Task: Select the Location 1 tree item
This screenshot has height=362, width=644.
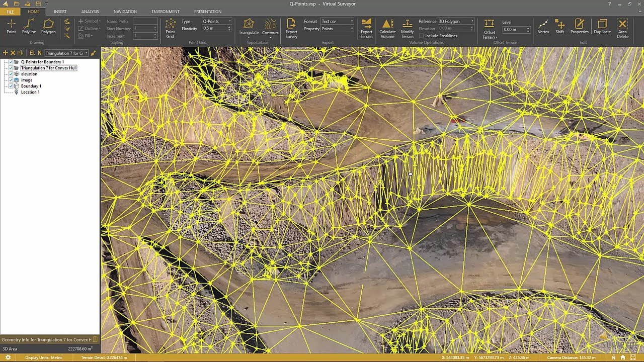Action: coord(30,92)
